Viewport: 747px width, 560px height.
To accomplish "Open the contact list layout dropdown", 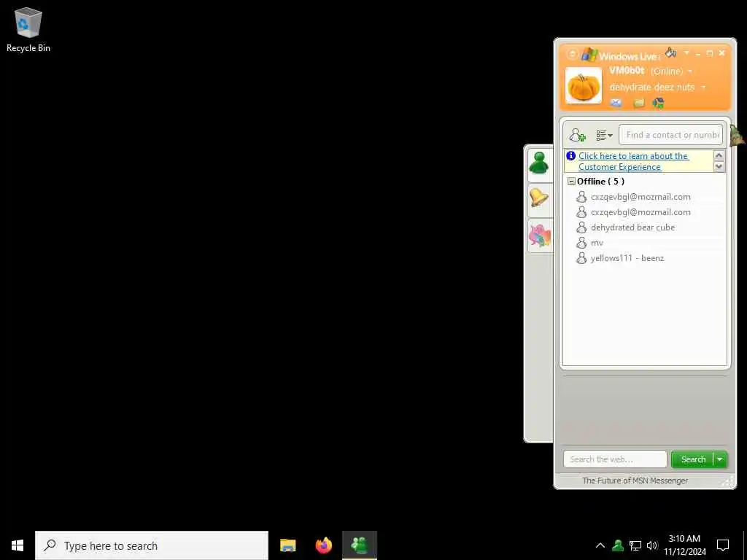I will (x=604, y=136).
